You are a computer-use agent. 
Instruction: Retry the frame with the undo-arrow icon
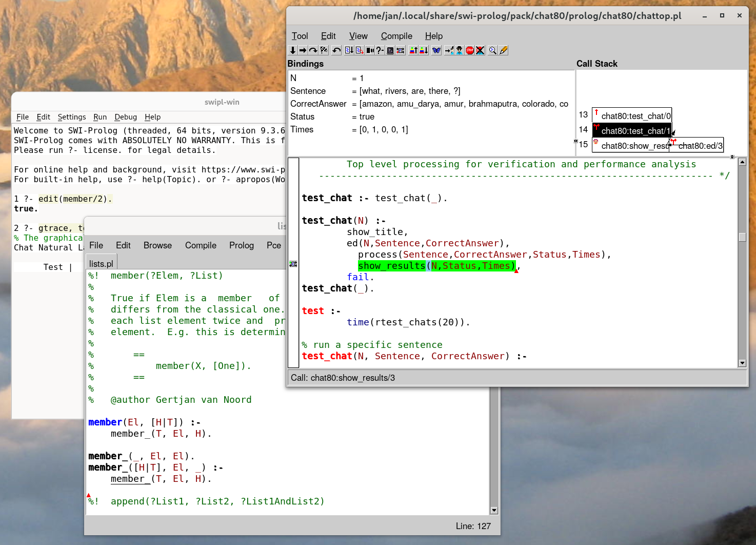point(336,50)
